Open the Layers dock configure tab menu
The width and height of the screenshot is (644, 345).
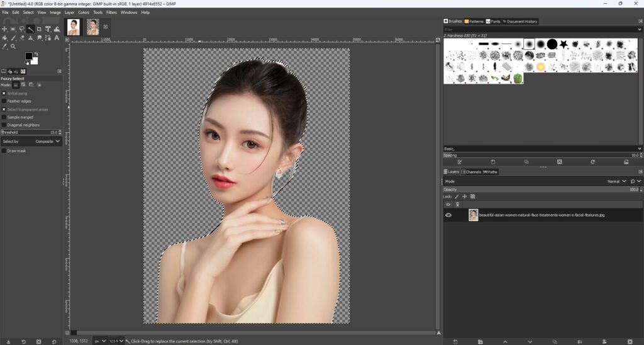pyautogui.click(x=640, y=172)
